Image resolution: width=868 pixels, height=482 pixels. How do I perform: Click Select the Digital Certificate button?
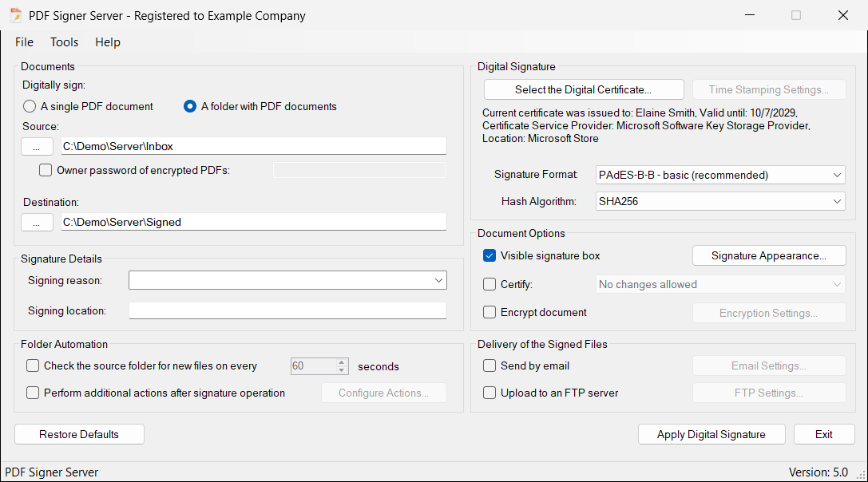pyautogui.click(x=584, y=89)
